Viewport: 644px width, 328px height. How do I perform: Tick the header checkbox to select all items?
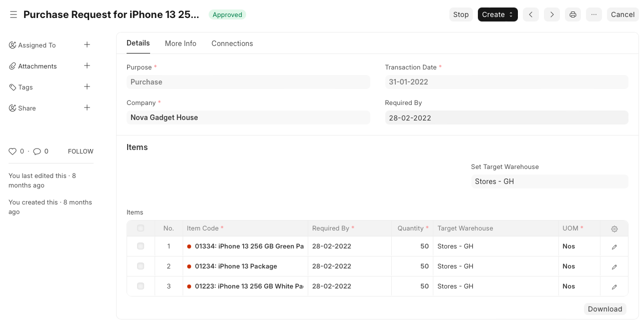pyautogui.click(x=141, y=228)
